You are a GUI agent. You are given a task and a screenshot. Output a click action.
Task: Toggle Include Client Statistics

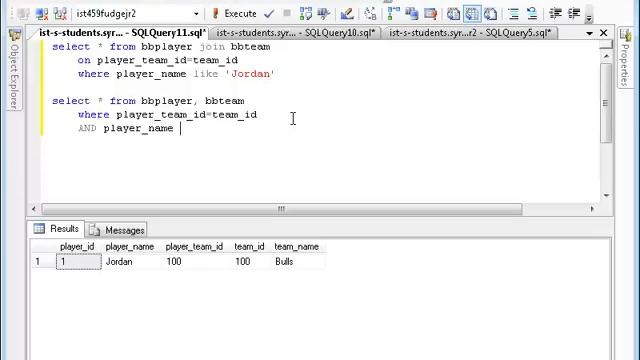point(412,14)
